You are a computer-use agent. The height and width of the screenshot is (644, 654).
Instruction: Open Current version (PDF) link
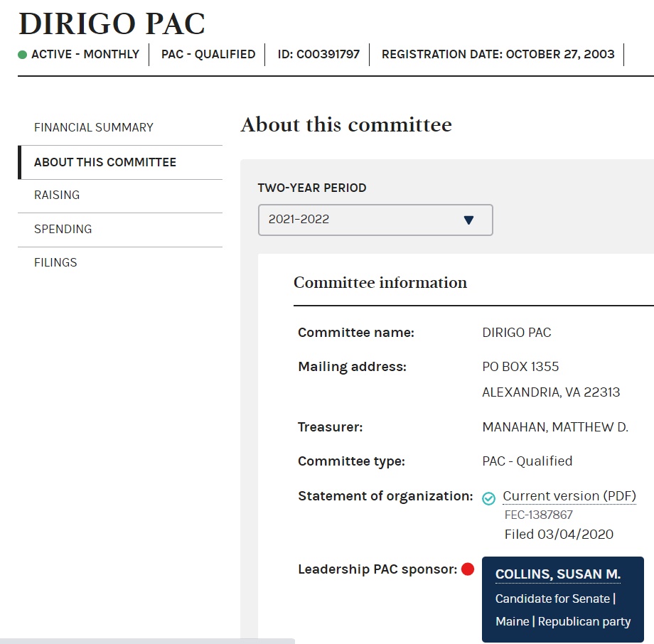pos(569,496)
